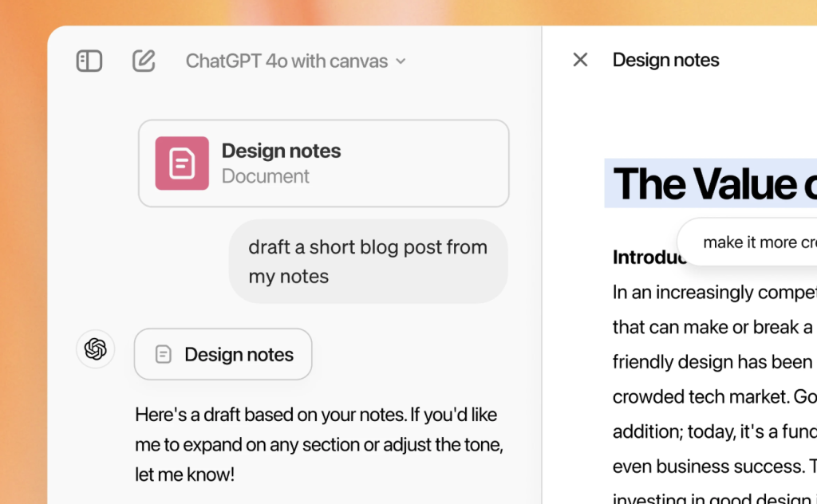Select the user message about blog post
The height and width of the screenshot is (504, 817).
pos(368,262)
